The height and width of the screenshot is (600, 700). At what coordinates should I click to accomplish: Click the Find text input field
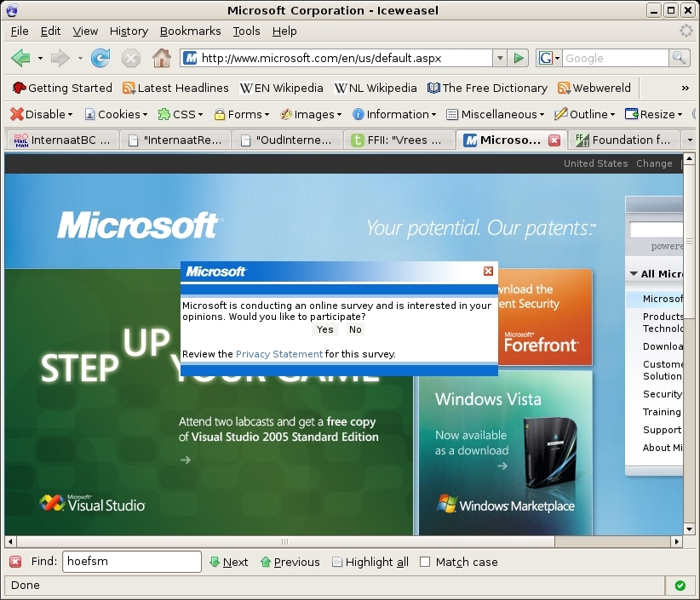tap(131, 562)
